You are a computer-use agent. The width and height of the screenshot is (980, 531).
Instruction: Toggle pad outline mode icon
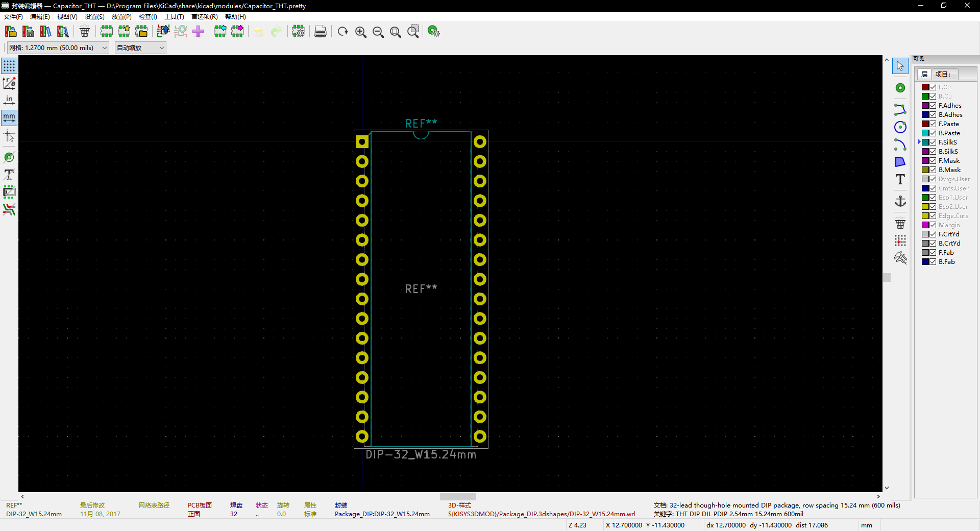point(9,158)
